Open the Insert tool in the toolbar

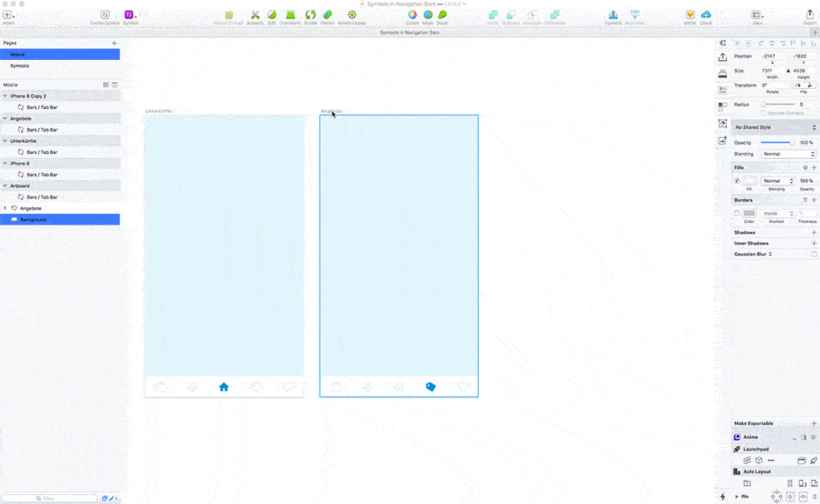pos(7,15)
